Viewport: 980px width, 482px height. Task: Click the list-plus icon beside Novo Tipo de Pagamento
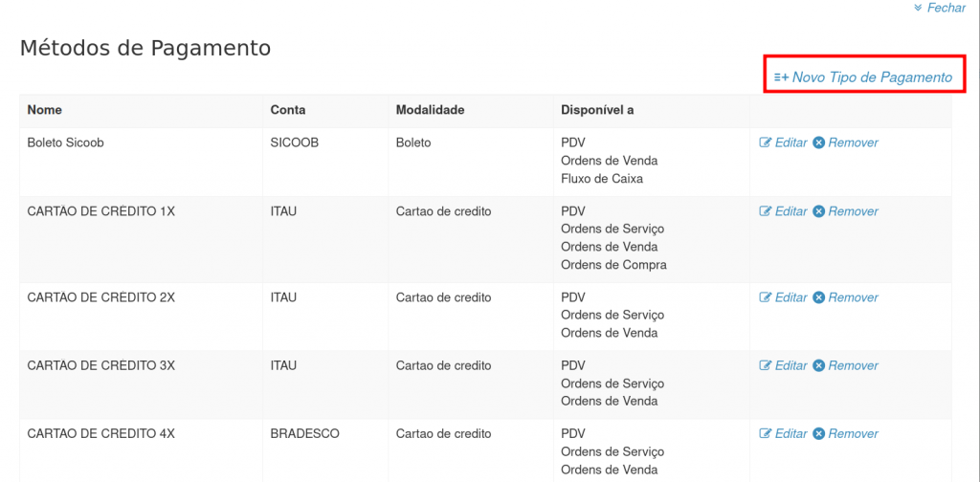tap(781, 77)
